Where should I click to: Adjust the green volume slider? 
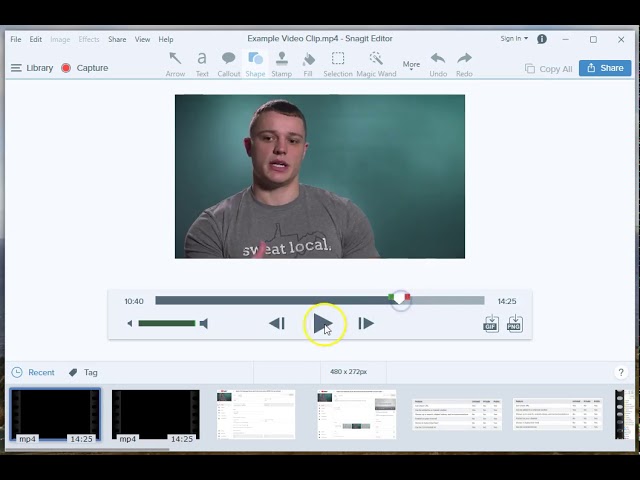[167, 324]
